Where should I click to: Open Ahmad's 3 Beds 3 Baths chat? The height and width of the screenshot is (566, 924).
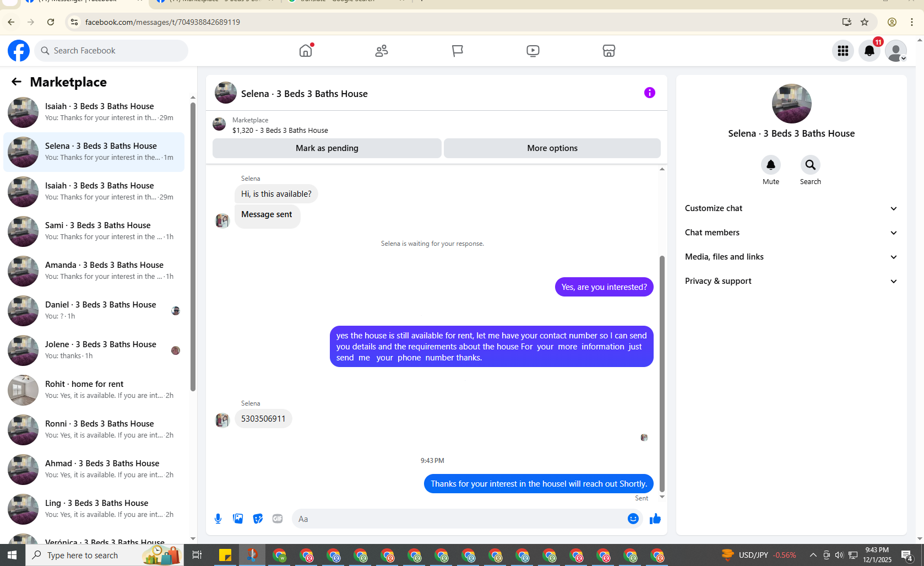(x=94, y=470)
